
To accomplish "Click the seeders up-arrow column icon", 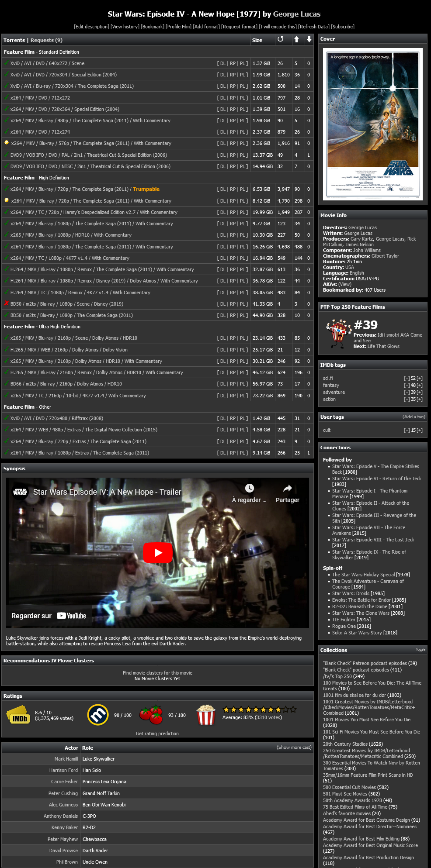I will click(x=296, y=39).
